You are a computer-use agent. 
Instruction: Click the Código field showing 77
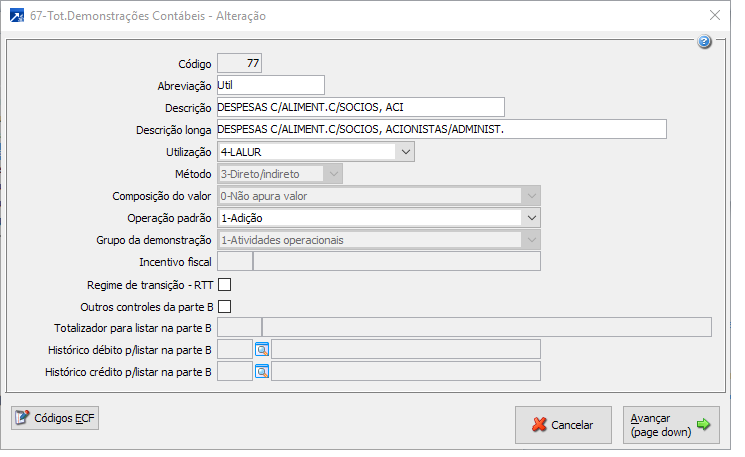point(240,64)
